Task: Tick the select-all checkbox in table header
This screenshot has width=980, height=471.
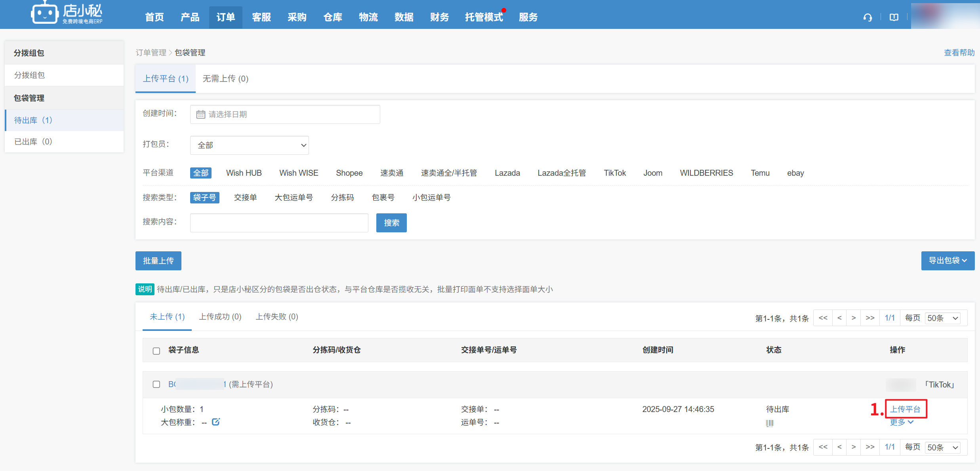Action: tap(156, 351)
